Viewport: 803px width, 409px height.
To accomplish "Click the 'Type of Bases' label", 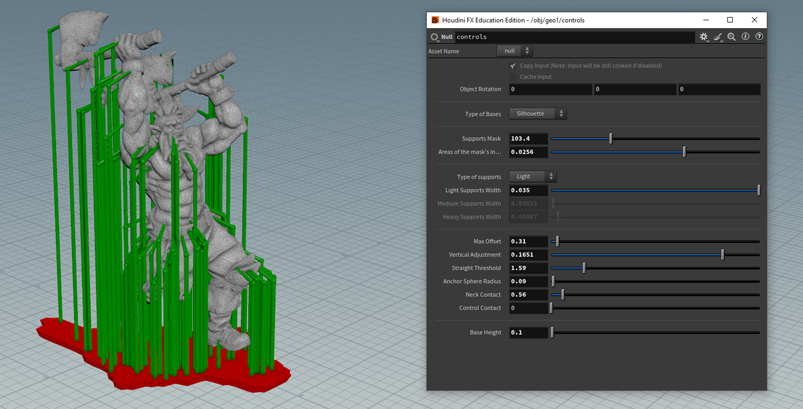I will pos(483,114).
